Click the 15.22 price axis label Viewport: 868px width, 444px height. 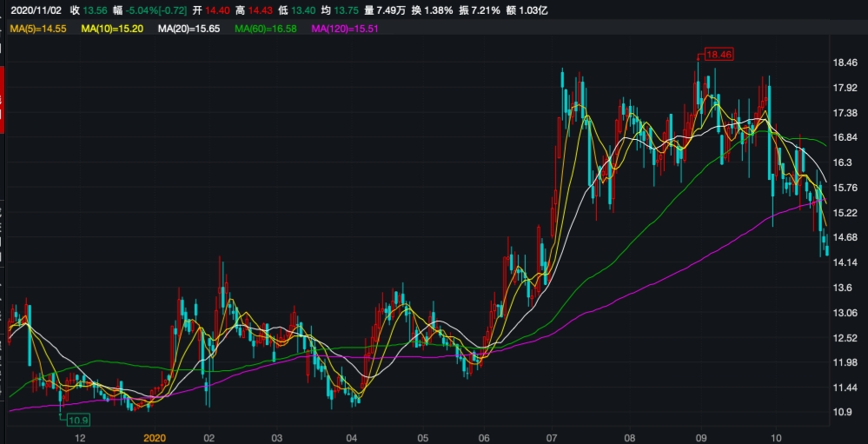(846, 213)
